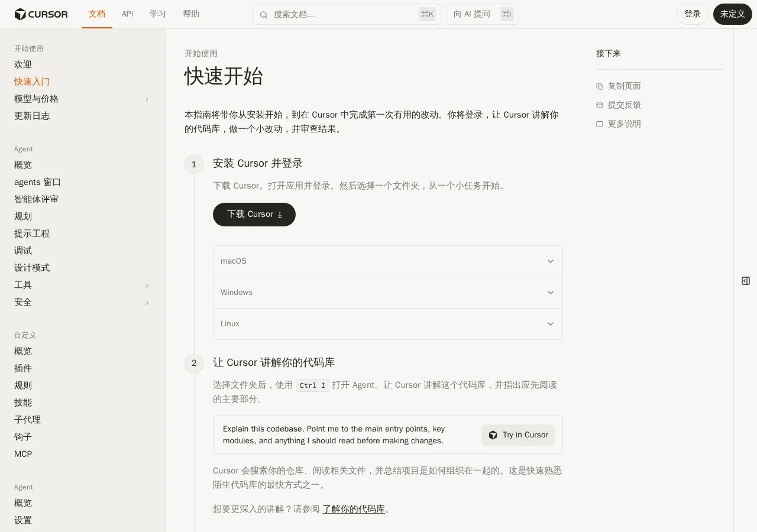Click the 向 AI 提问 button

coord(483,14)
